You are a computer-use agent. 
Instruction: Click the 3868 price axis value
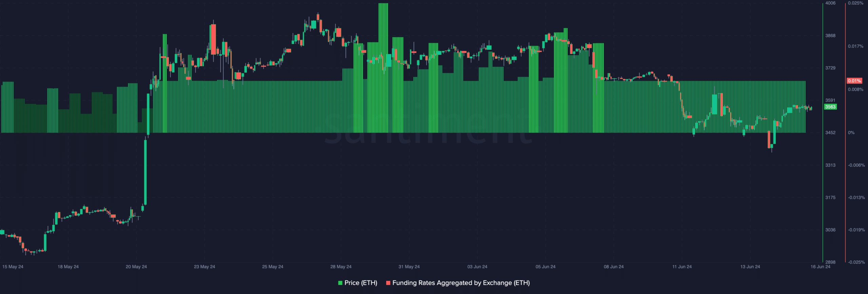point(830,36)
